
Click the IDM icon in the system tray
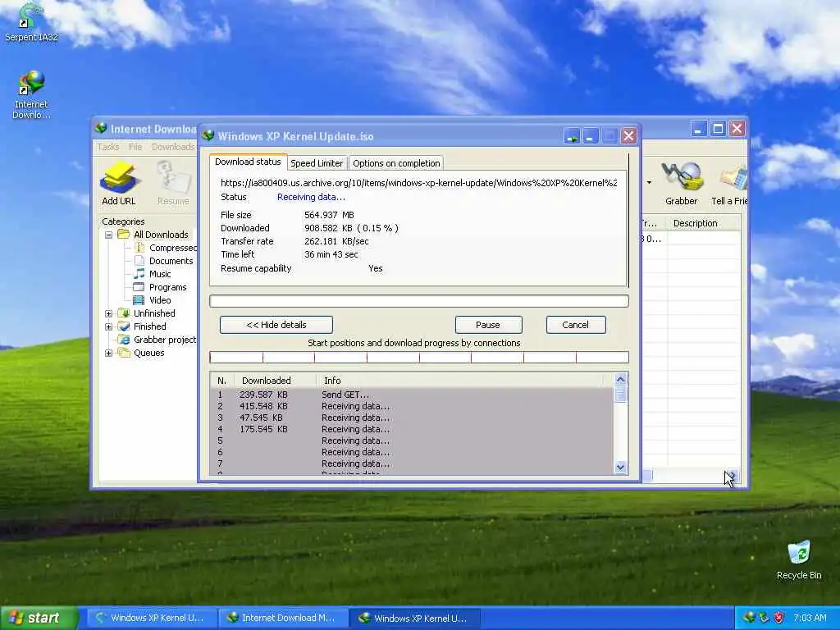pyautogui.click(x=749, y=618)
